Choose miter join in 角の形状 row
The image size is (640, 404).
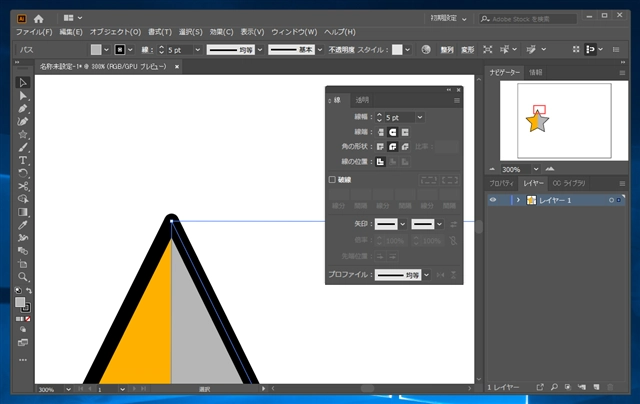point(380,147)
